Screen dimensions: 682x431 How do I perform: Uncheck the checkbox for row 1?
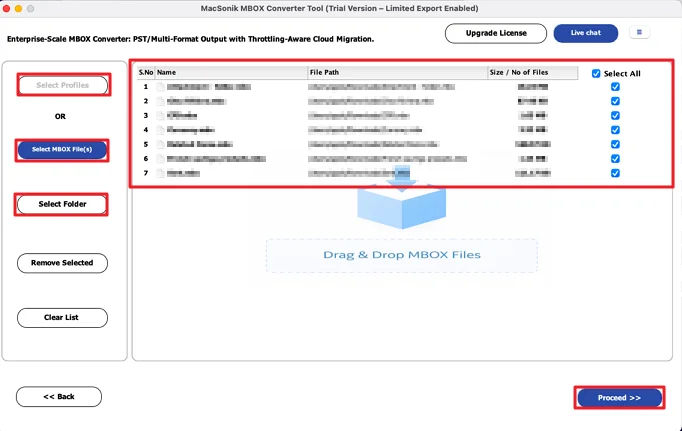(x=615, y=87)
